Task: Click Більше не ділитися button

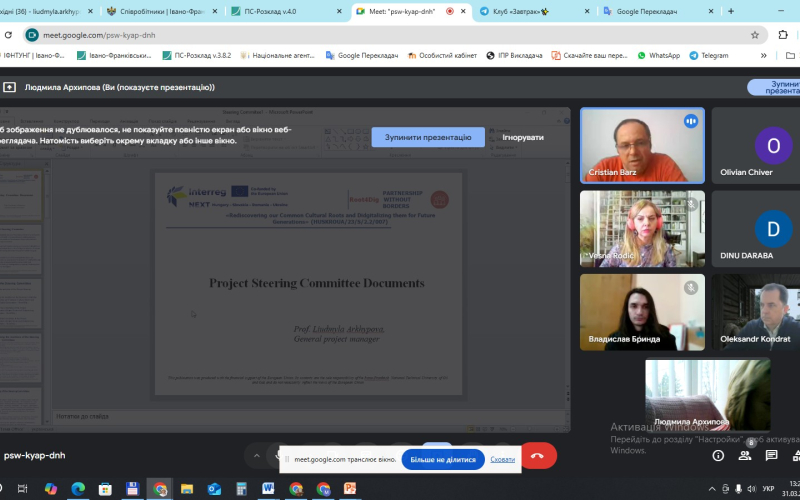Action: pyautogui.click(x=443, y=460)
